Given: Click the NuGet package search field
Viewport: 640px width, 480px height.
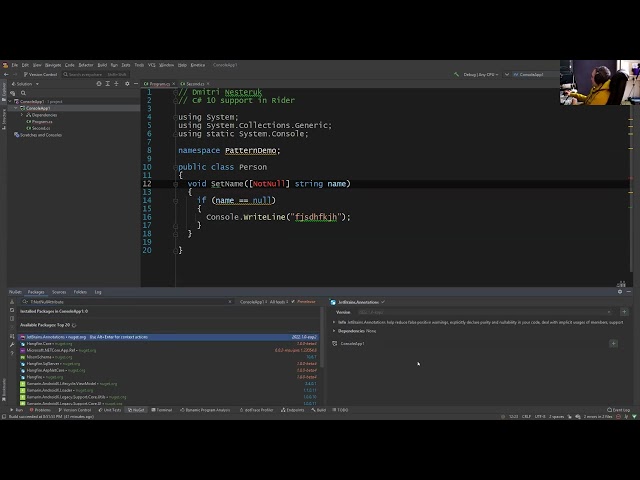Looking at the screenshot, I should 127,302.
